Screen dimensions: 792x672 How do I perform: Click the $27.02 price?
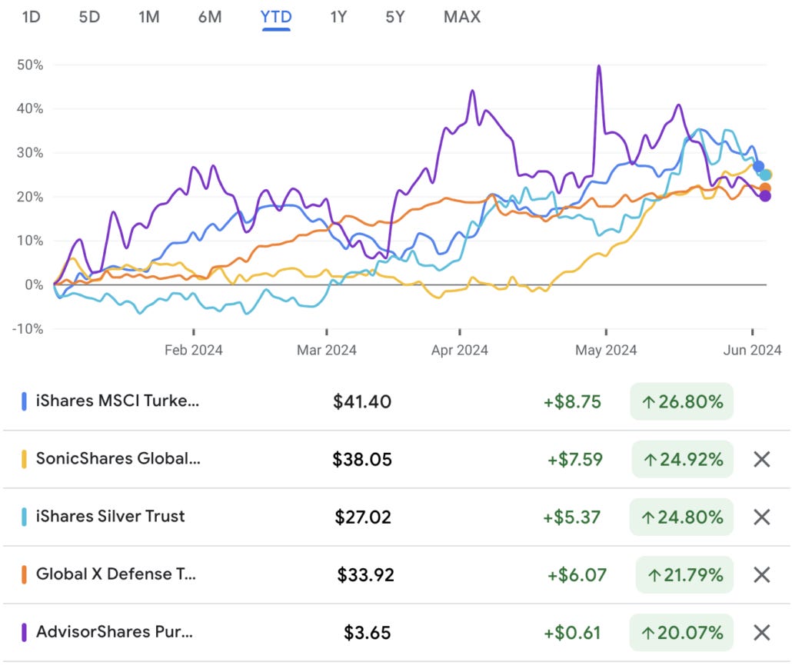coord(363,517)
